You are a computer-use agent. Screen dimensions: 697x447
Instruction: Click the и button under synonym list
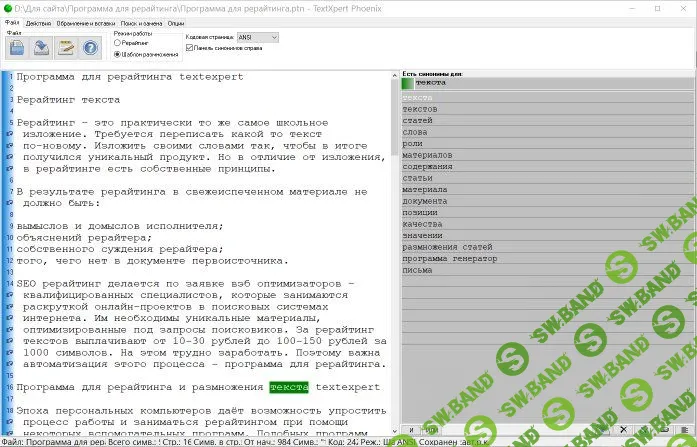click(x=412, y=430)
